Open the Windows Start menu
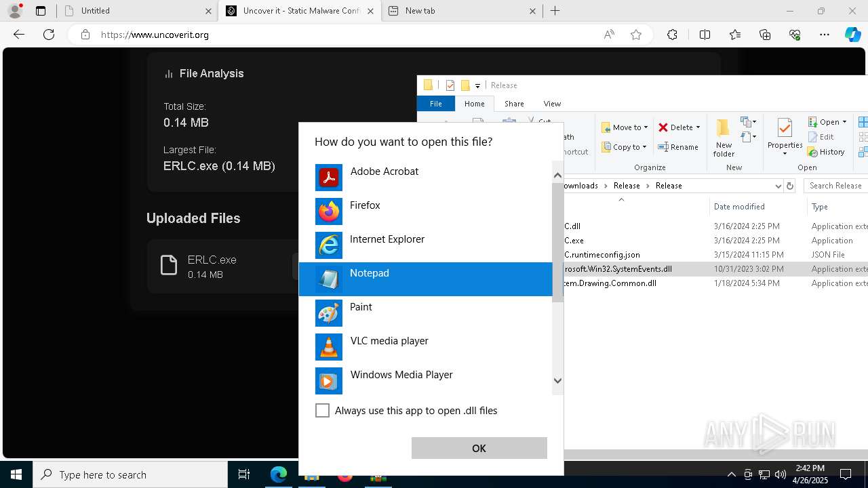Image resolution: width=868 pixels, height=488 pixels. [16, 474]
